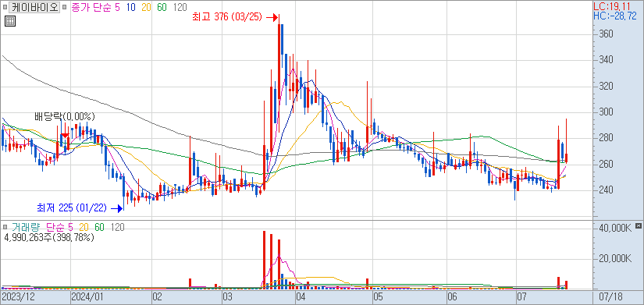
Task: Click the pink 5-day price MA label
Action: (117, 7)
